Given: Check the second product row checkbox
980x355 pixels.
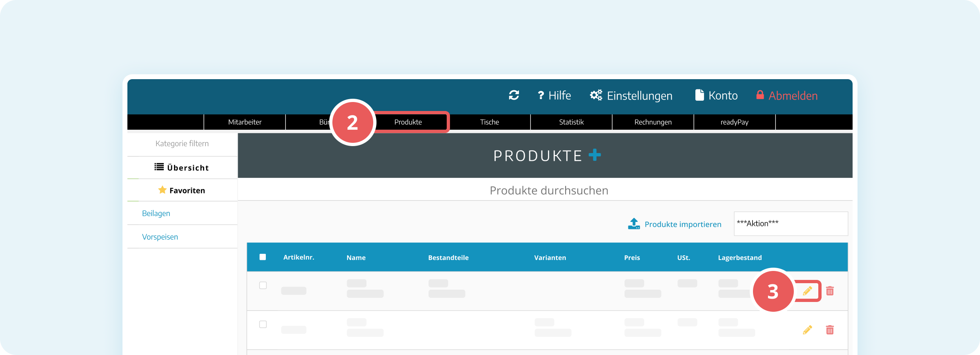Looking at the screenshot, I should [x=263, y=324].
